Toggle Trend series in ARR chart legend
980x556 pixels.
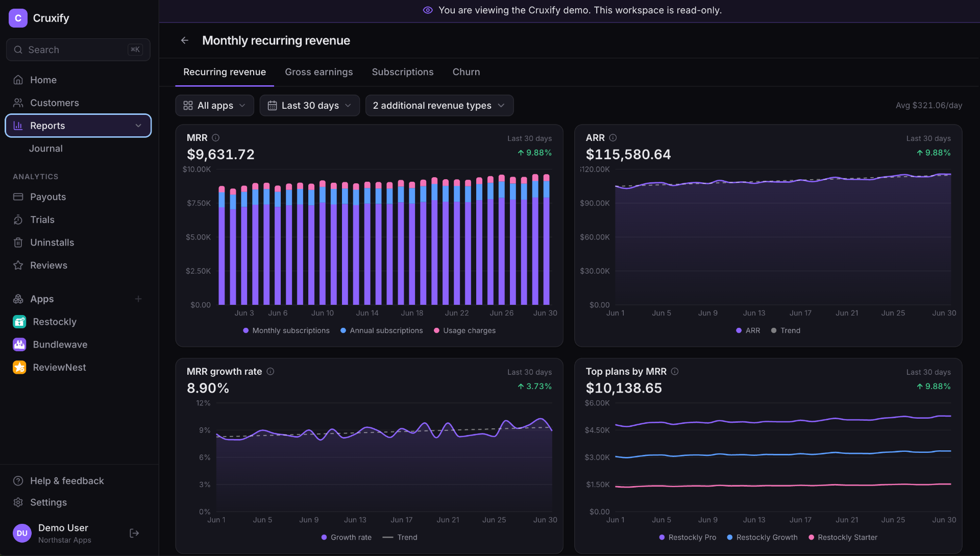point(786,331)
